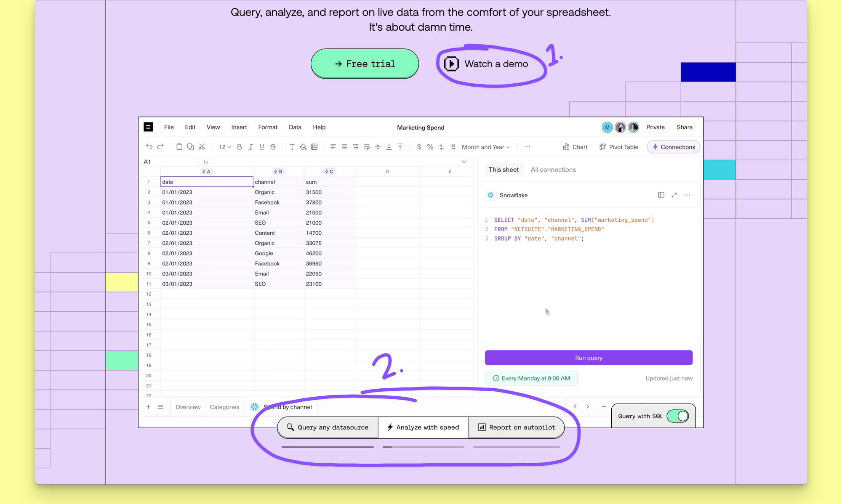Click the Free trial button
The width and height of the screenshot is (842, 504).
pos(365,64)
